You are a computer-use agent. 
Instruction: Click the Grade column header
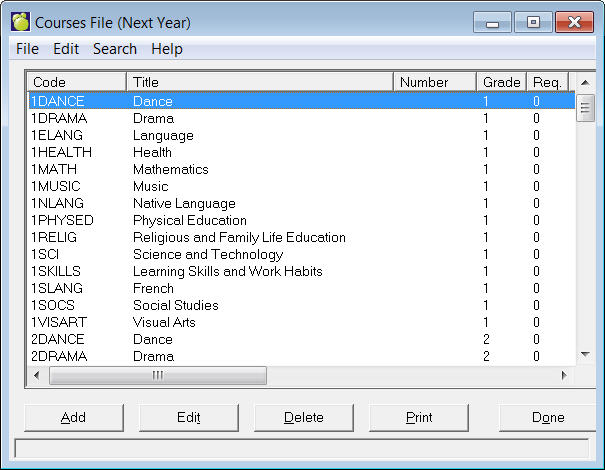[x=501, y=82]
